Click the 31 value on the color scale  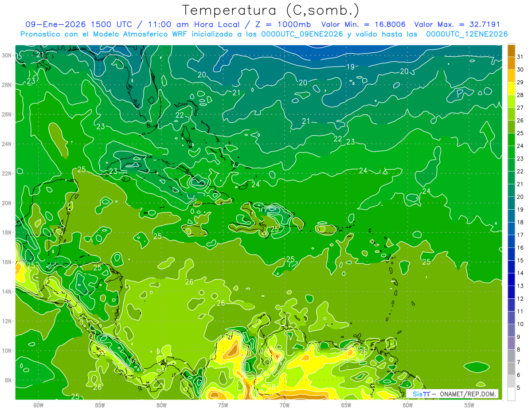click(x=521, y=57)
